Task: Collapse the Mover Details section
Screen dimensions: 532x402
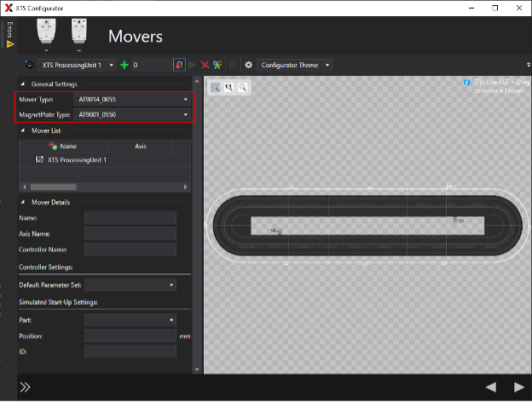Action: [23, 202]
